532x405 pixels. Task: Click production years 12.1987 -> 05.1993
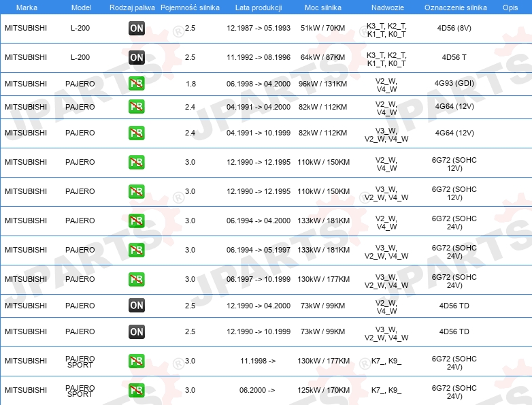pos(259,28)
